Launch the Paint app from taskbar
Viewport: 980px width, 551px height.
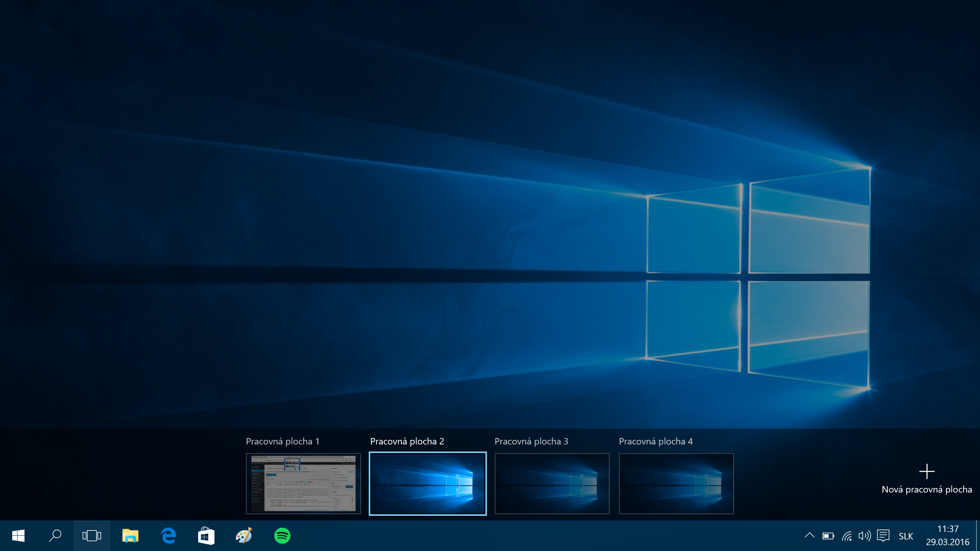(244, 536)
